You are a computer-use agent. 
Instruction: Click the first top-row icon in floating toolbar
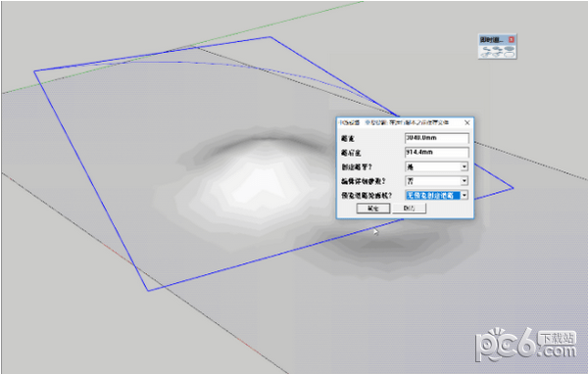click(x=486, y=49)
